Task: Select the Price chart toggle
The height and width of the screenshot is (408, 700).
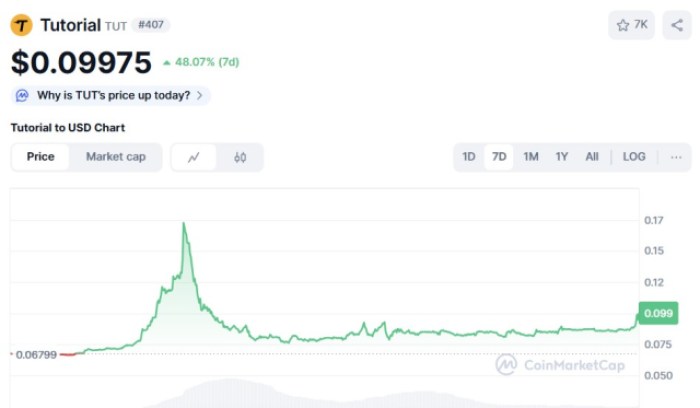Action: pos(41,157)
